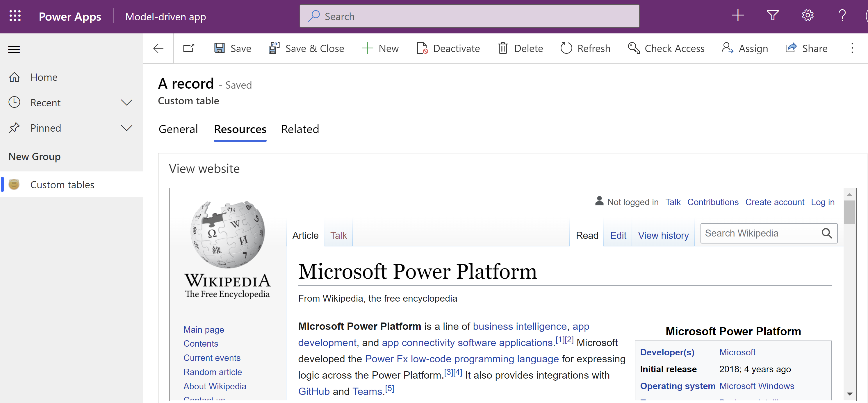Switch to the General tab
Viewport: 868px width, 403px height.
point(178,129)
